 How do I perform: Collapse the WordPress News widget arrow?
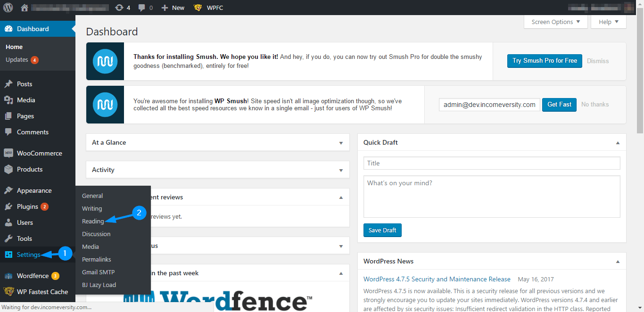[x=618, y=262]
